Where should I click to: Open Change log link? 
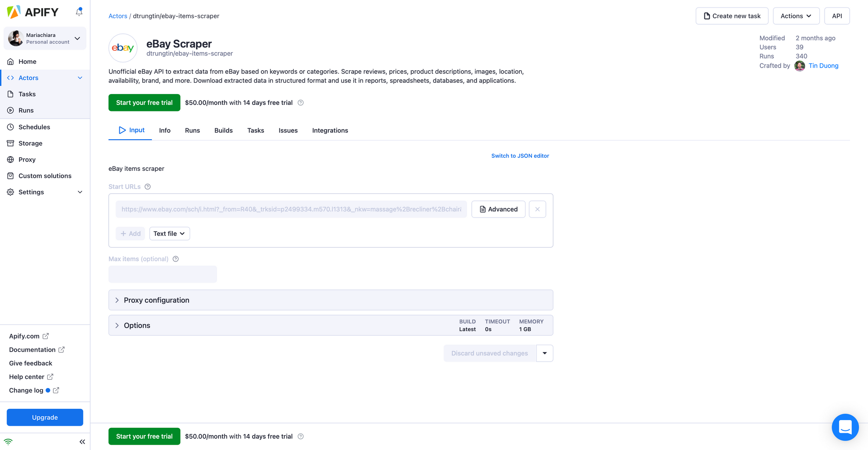34,390
